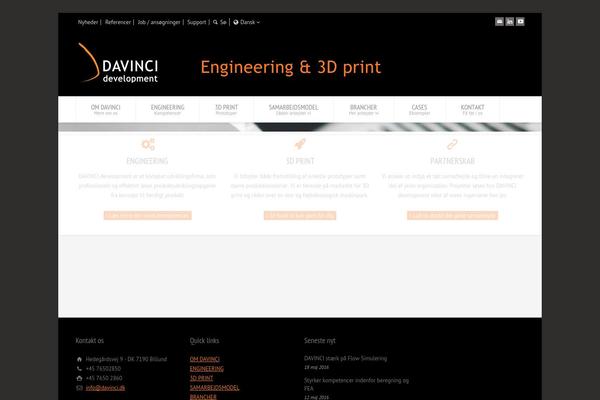Open the 3D PRINT menu item
600x400 pixels.
coord(227,109)
